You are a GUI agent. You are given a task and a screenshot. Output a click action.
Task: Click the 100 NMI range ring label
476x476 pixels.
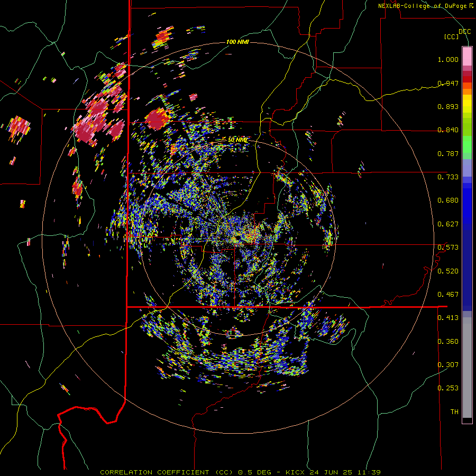tap(237, 42)
